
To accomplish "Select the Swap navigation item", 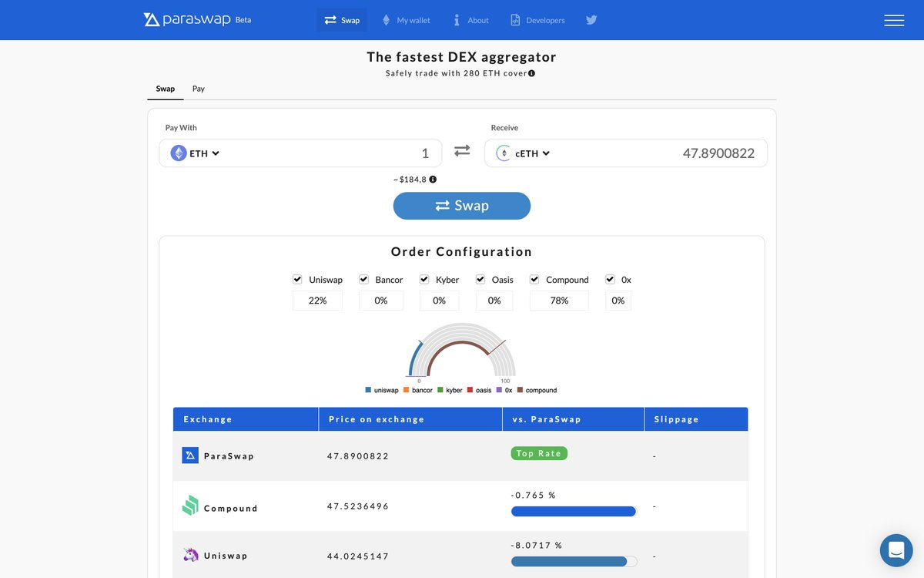I will [342, 20].
